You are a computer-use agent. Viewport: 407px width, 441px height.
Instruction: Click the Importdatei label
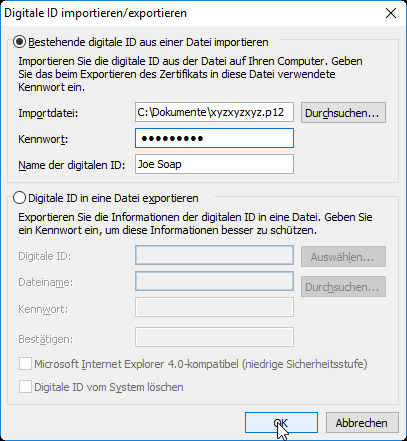(x=48, y=113)
